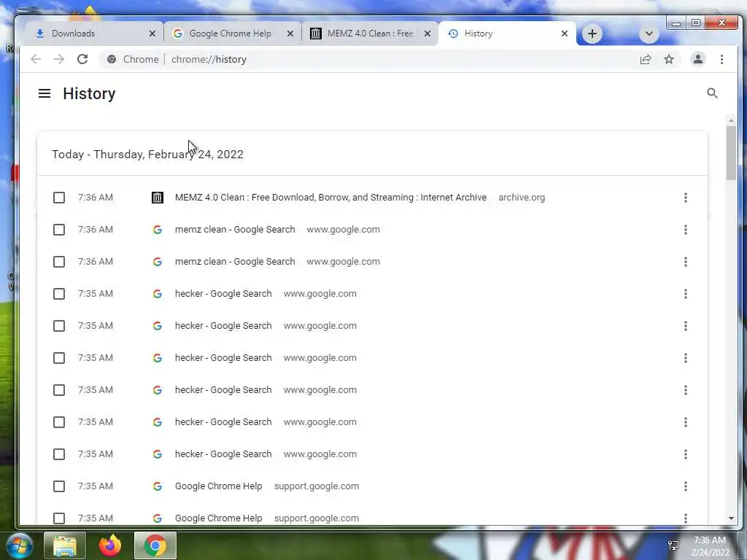Click the share page icon
Viewport: 747px width, 560px height.
[x=646, y=59]
